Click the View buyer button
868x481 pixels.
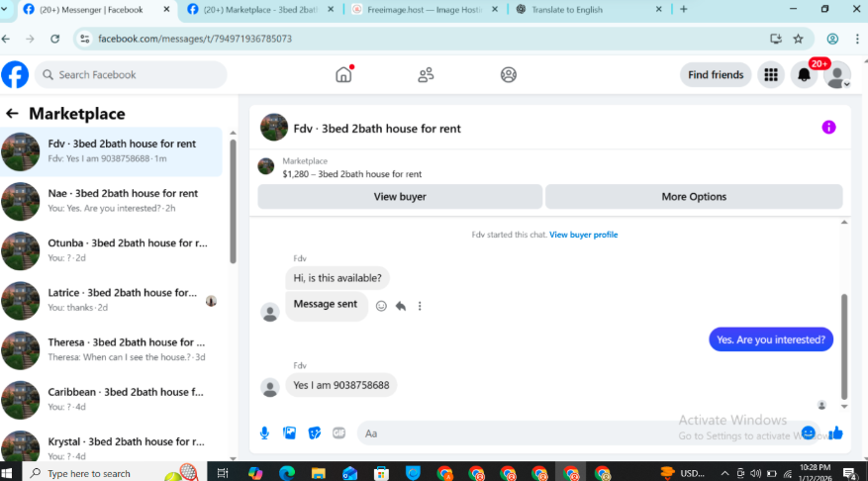(x=400, y=197)
